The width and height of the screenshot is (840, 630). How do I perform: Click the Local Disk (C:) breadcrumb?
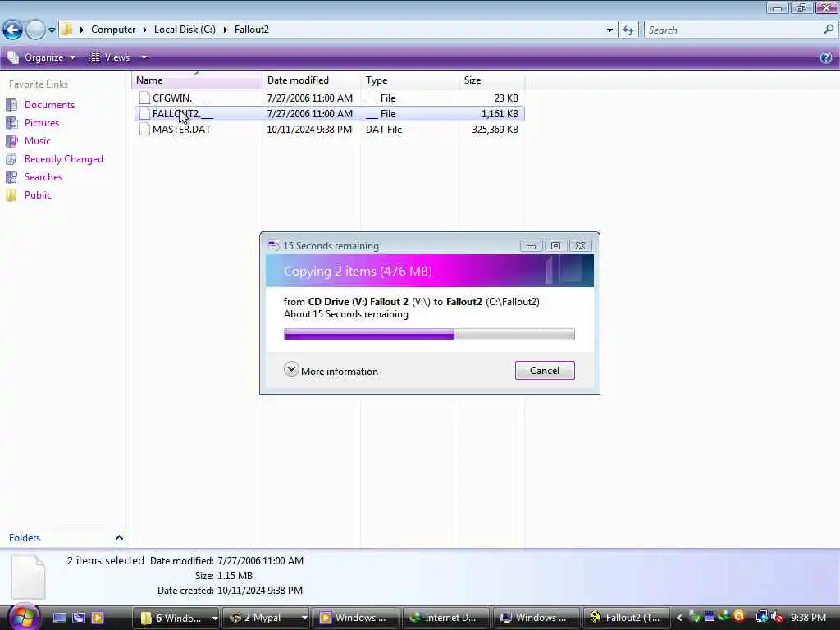pyautogui.click(x=185, y=30)
